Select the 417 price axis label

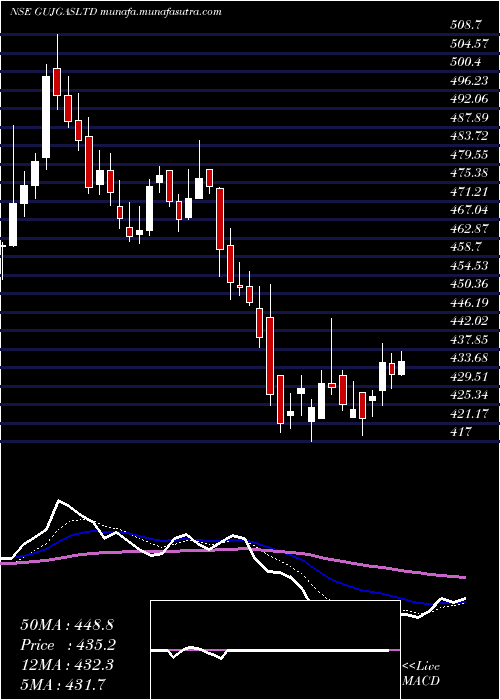click(x=460, y=433)
